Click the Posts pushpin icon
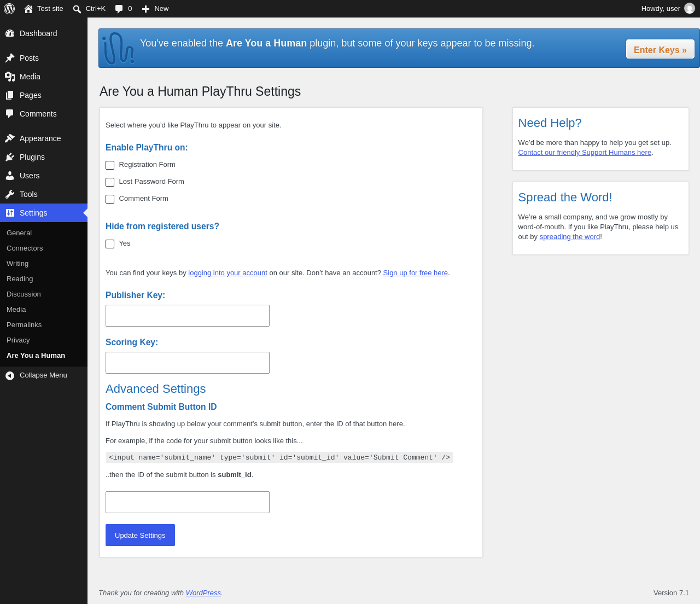Image resolution: width=700 pixels, height=604 pixels. point(10,58)
